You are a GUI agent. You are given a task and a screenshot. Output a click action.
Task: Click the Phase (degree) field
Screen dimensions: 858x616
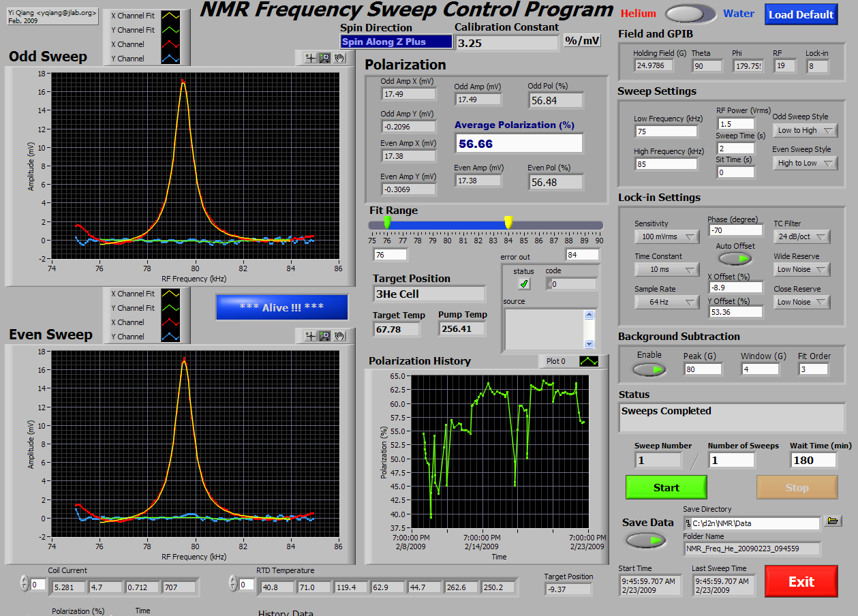point(735,230)
